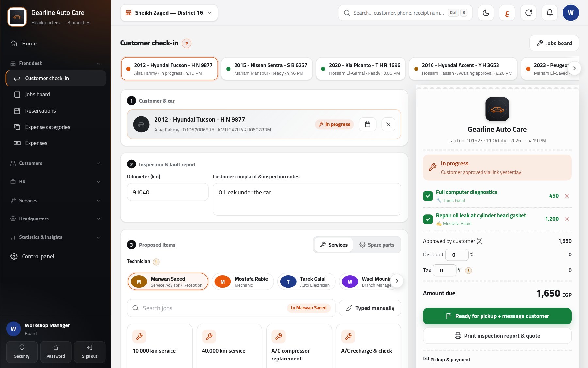Remove Full computer diagnostics line item
Screen dimensions: 588x368
567,196
